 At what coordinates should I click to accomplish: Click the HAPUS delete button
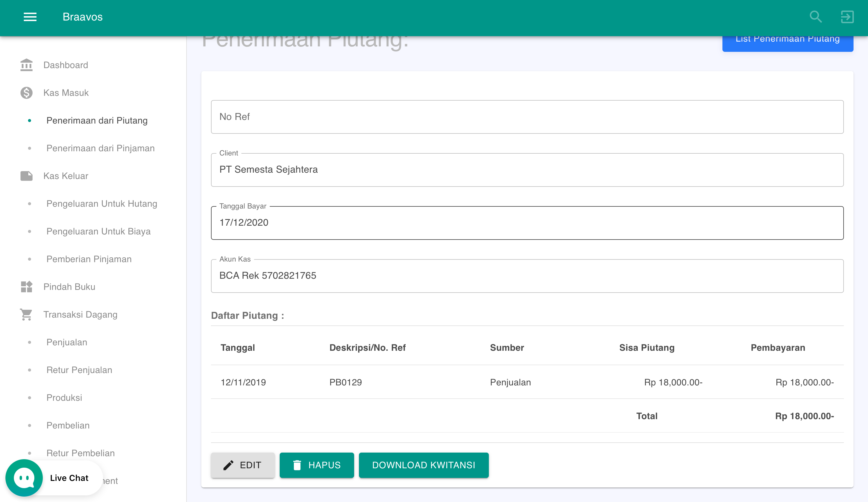click(316, 465)
